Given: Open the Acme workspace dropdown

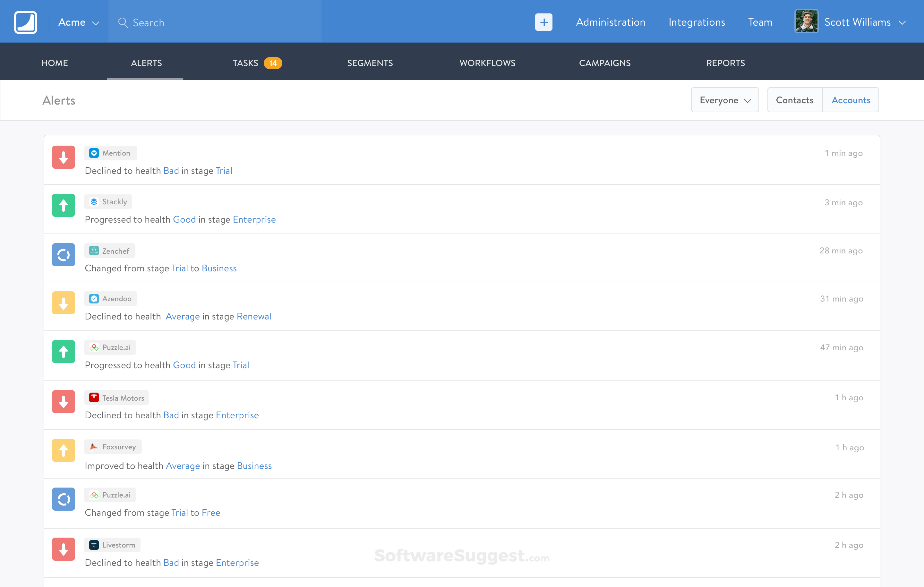Looking at the screenshot, I should [78, 22].
